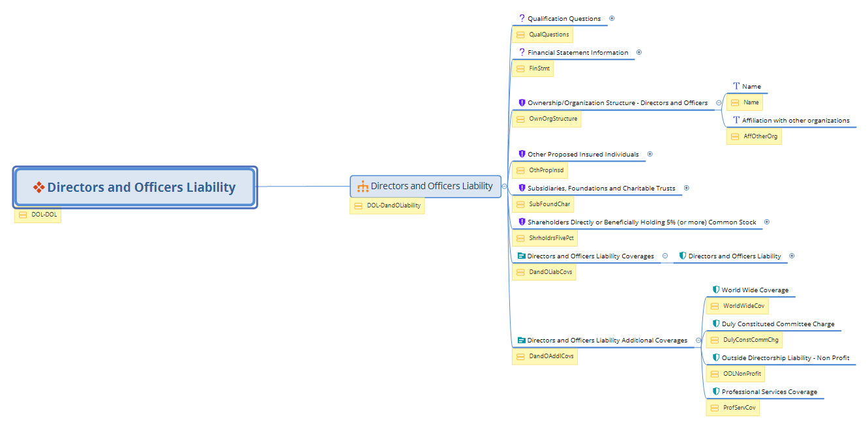This screenshot has width=868, height=426.
Task: Expand the Shareholders Holding 5% Common Stock branch
Action: [767, 222]
